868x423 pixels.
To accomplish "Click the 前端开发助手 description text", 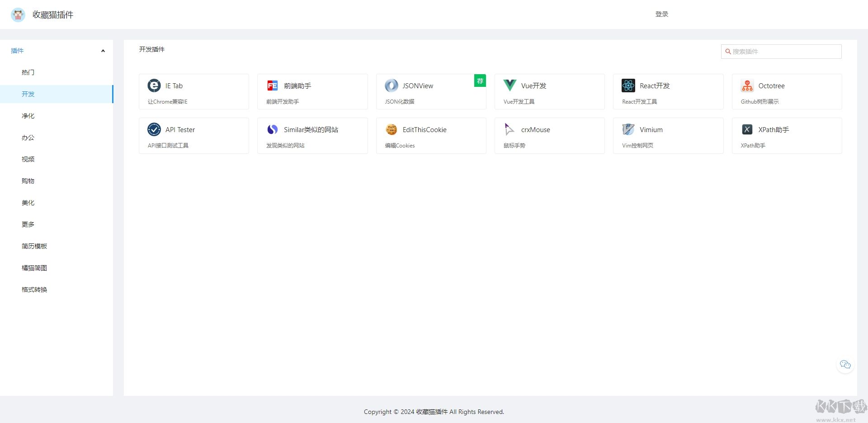I will (x=283, y=101).
